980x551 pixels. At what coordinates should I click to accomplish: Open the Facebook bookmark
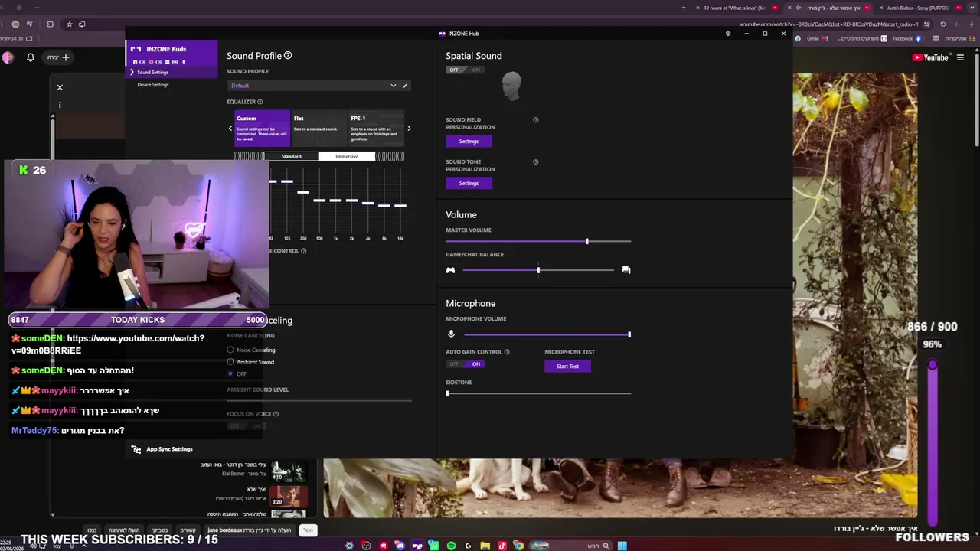[x=906, y=39]
